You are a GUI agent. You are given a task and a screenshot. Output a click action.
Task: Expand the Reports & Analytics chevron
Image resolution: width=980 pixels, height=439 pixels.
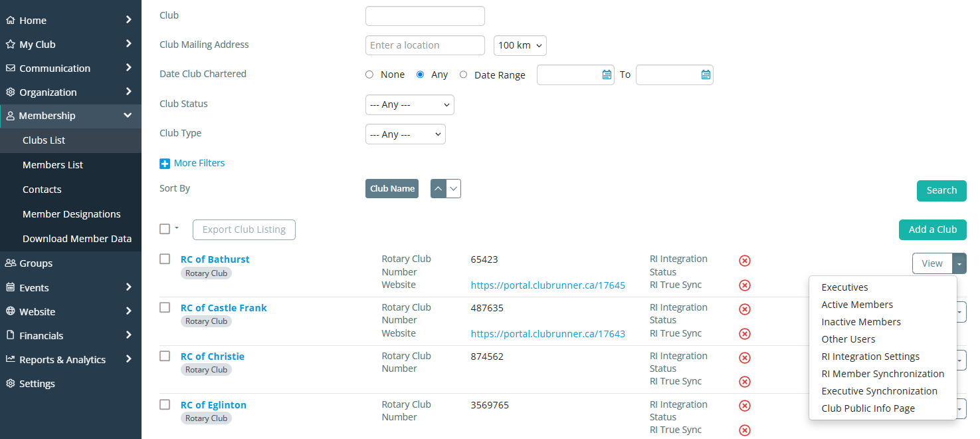(128, 359)
